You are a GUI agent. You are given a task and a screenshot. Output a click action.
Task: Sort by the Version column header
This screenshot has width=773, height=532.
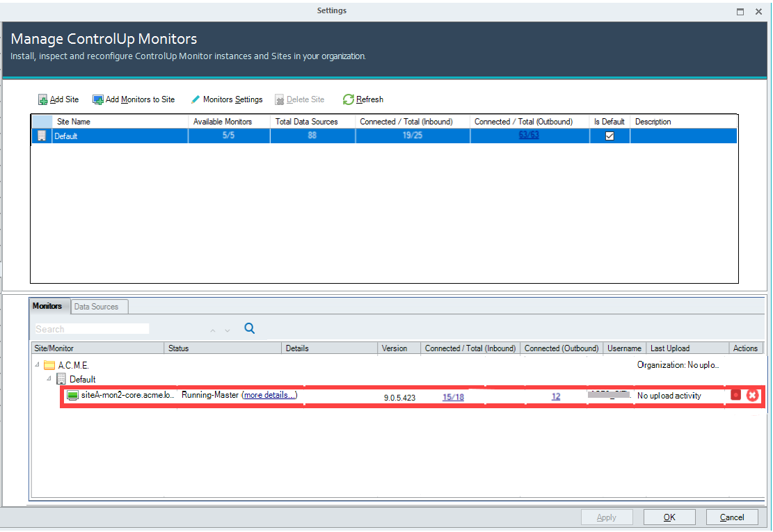tap(399, 348)
